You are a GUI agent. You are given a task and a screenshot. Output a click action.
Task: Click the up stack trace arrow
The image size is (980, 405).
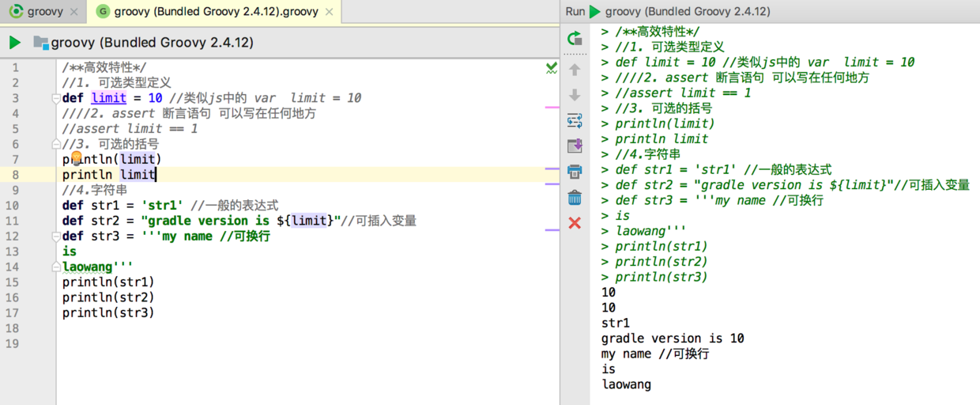click(x=575, y=70)
